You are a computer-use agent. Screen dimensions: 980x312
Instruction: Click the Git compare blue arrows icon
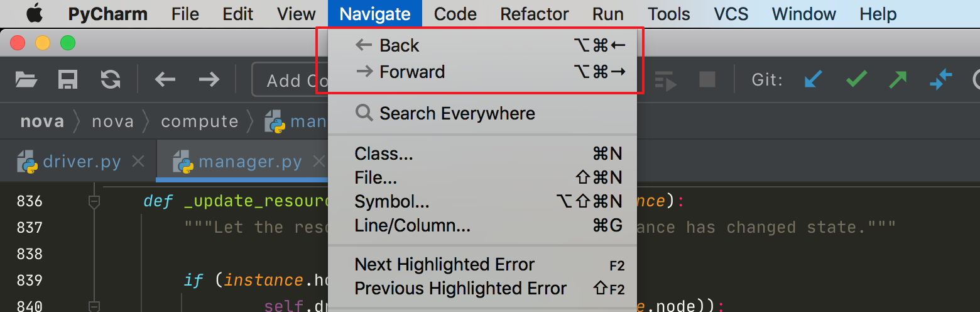[x=941, y=79]
